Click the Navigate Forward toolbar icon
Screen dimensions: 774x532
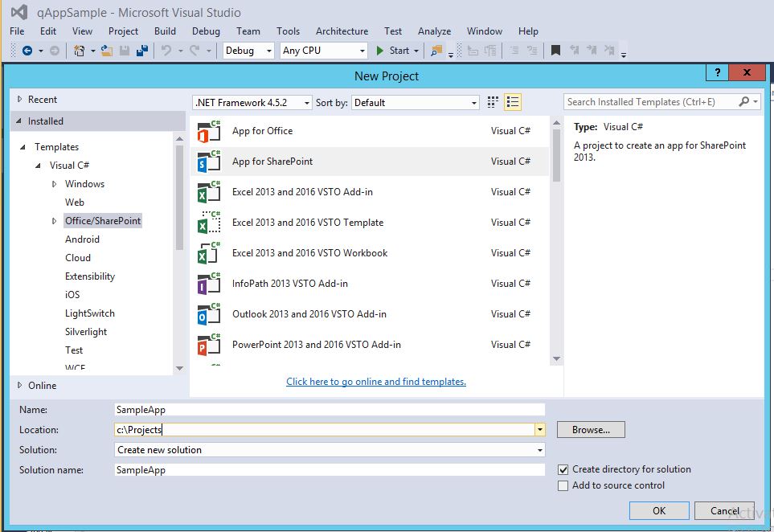(x=55, y=51)
